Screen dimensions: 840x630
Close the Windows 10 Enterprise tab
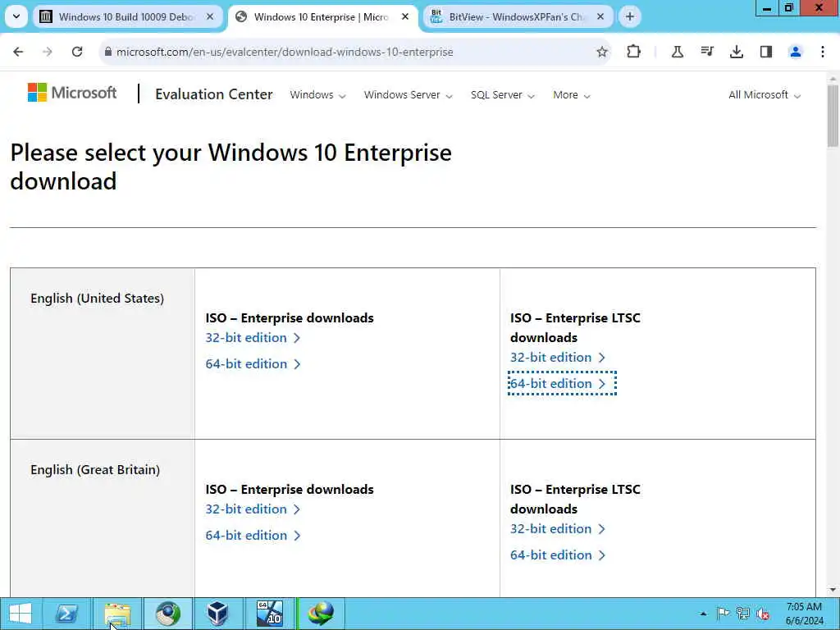click(405, 16)
